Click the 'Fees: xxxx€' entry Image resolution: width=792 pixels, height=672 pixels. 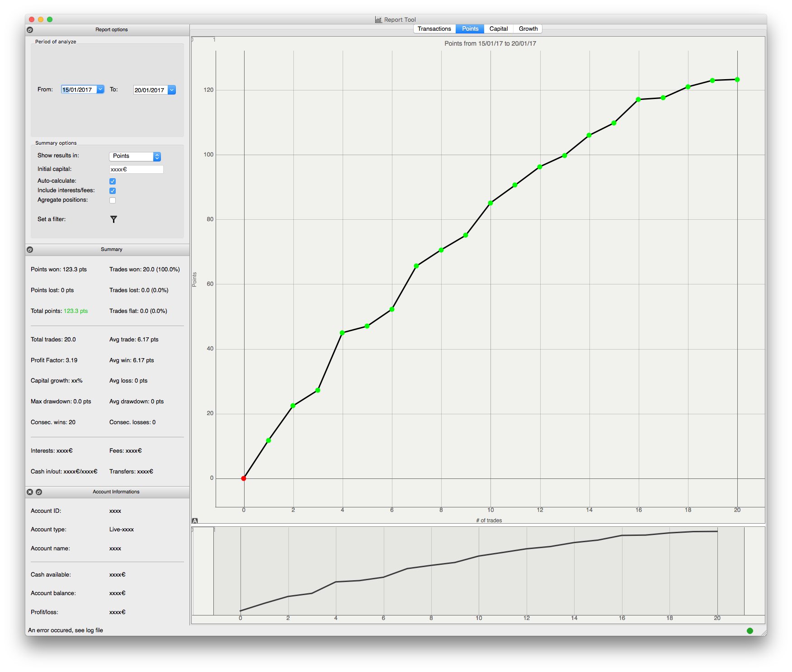click(x=126, y=451)
